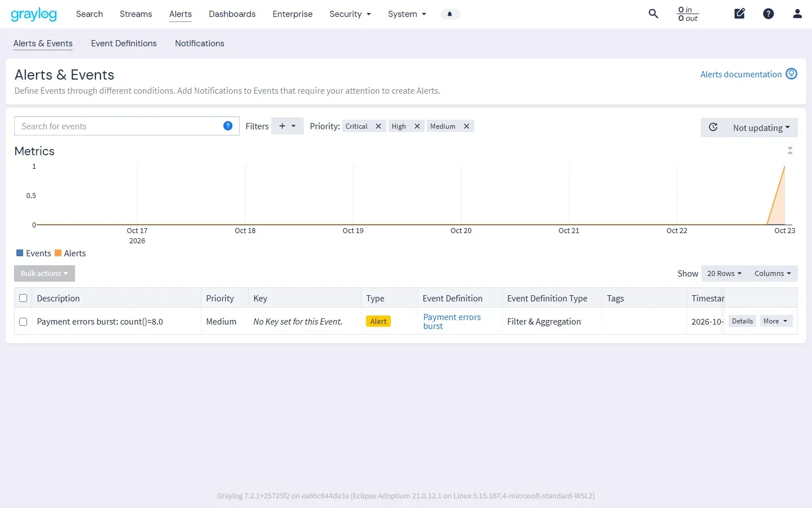The height and width of the screenshot is (508, 812).
Task: View the in/out throughput indicator
Action: [x=688, y=14]
